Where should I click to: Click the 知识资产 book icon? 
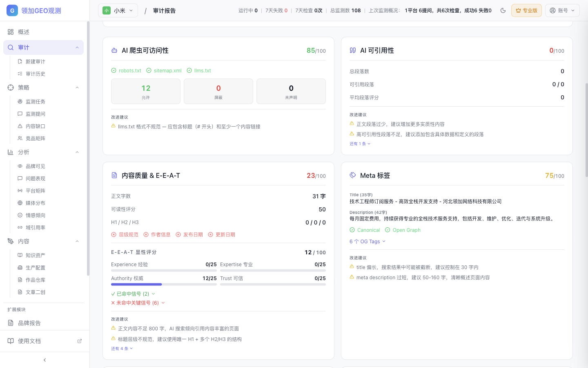tap(20, 255)
